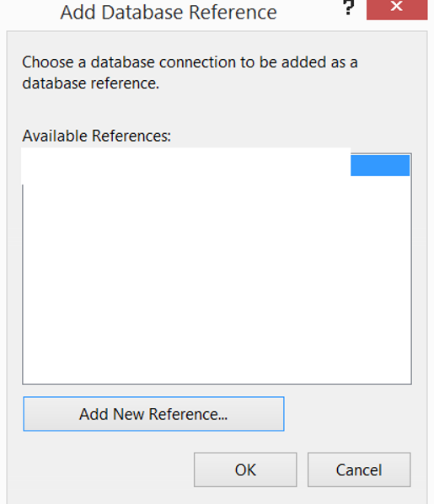Dismiss dialog using the red X icon

point(397,7)
